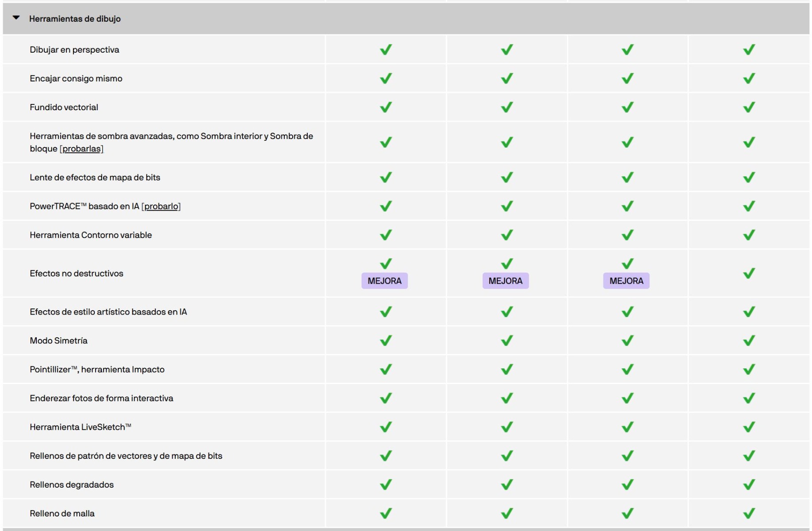The height and width of the screenshot is (531, 812).
Task: Click the MEJORA badge in the third plan column
Action: pyautogui.click(x=626, y=281)
